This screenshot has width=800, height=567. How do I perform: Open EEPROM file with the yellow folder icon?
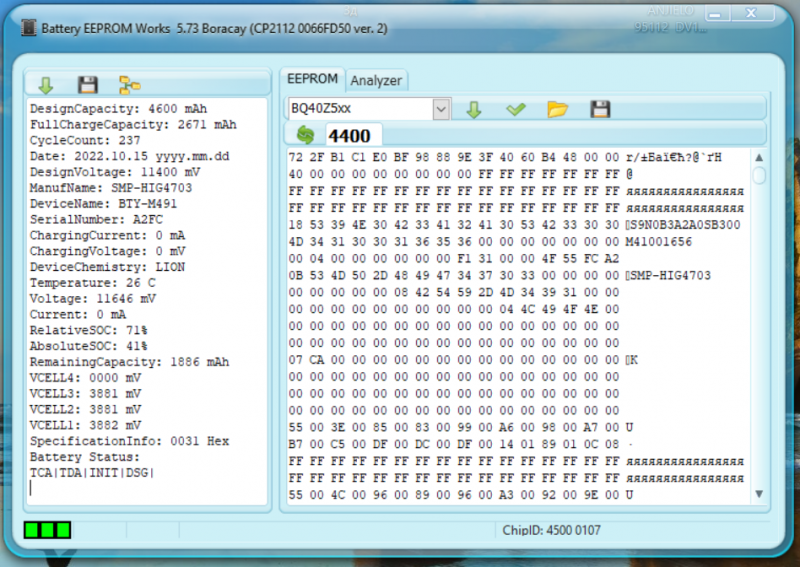click(x=558, y=109)
